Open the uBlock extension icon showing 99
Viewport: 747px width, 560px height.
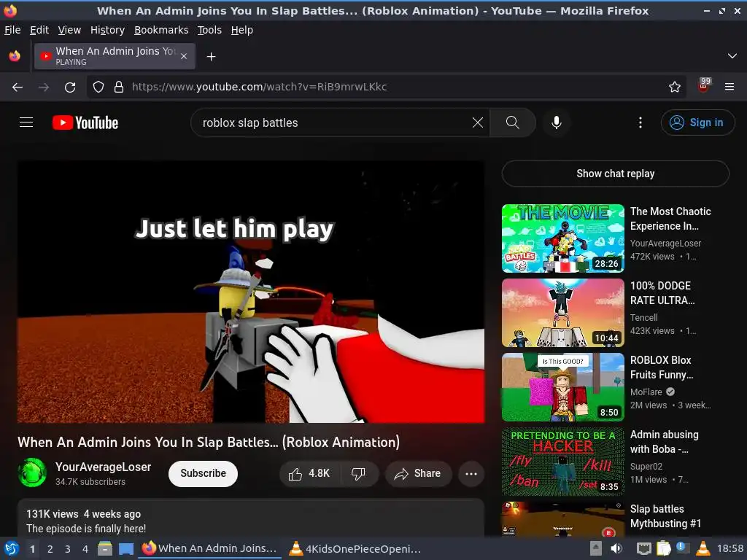704,86
